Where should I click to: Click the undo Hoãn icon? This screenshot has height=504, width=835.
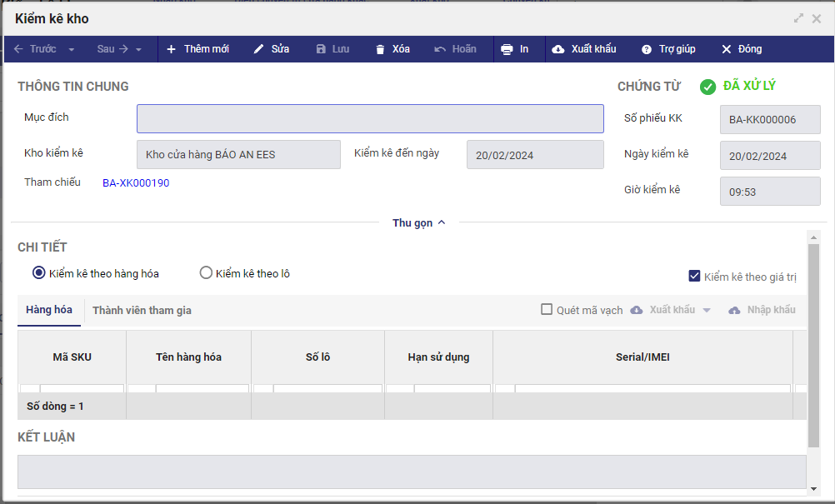coord(440,49)
